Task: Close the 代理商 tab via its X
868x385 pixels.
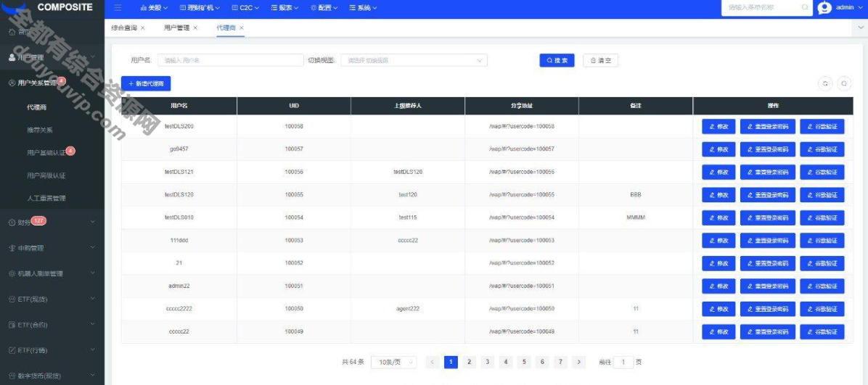Action: pyautogui.click(x=242, y=28)
